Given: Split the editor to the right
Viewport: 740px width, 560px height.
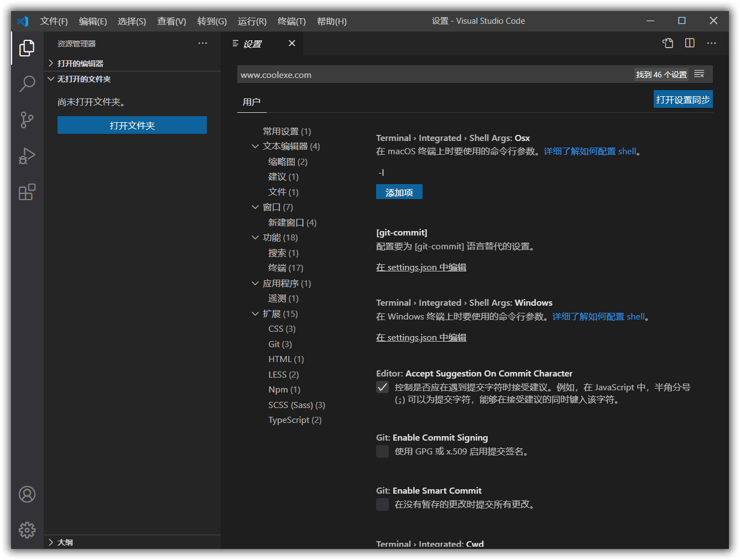Looking at the screenshot, I should [690, 43].
